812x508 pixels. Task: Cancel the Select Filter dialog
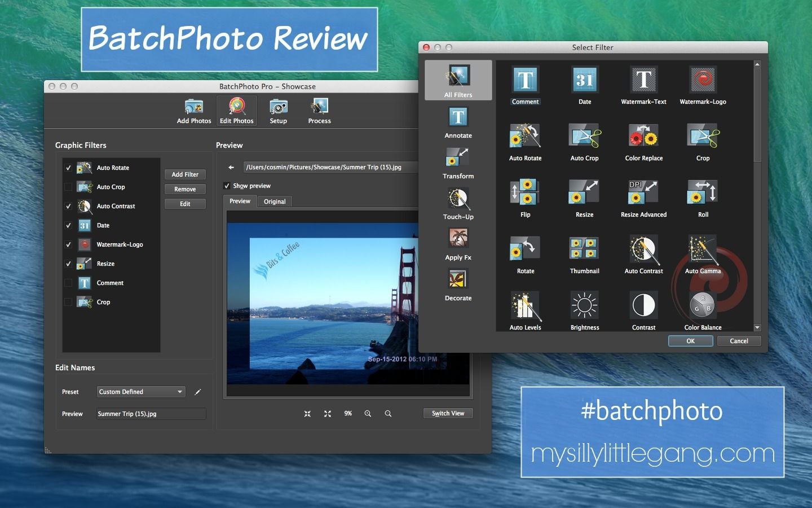pyautogui.click(x=739, y=341)
